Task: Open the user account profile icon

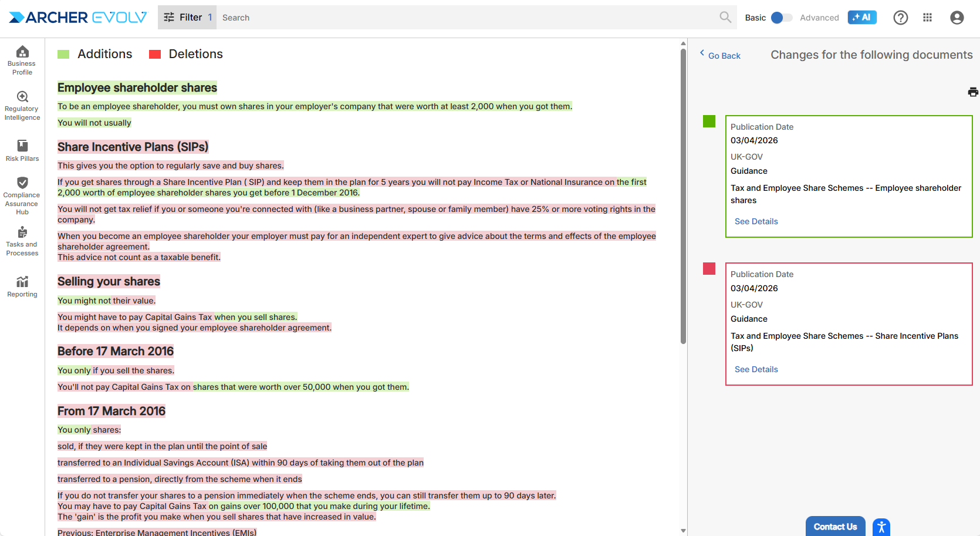Action: [957, 18]
